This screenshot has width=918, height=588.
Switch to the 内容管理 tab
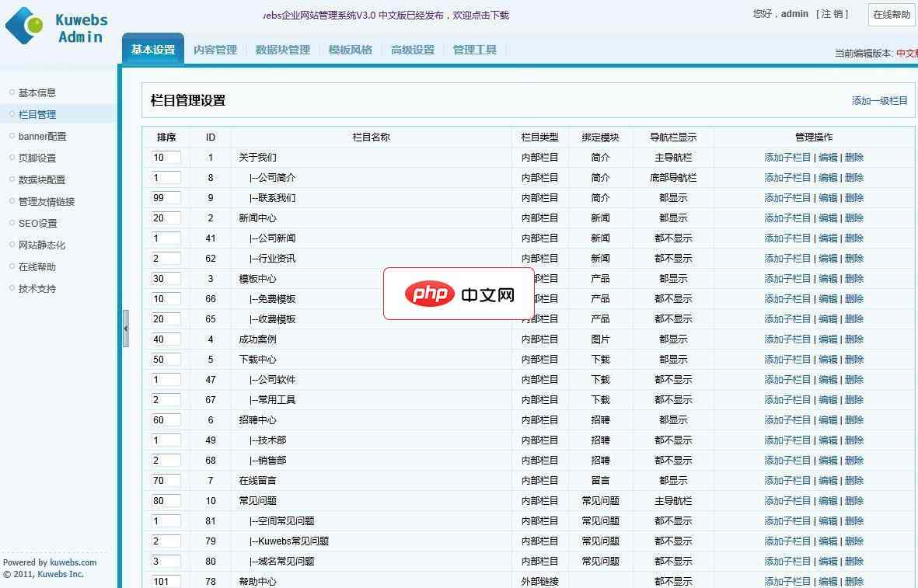[x=216, y=49]
